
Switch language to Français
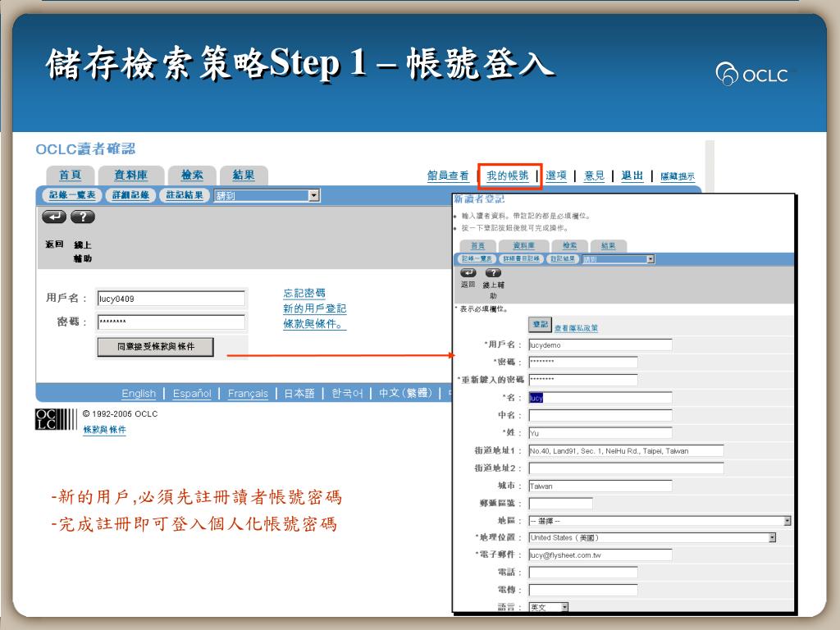click(248, 393)
